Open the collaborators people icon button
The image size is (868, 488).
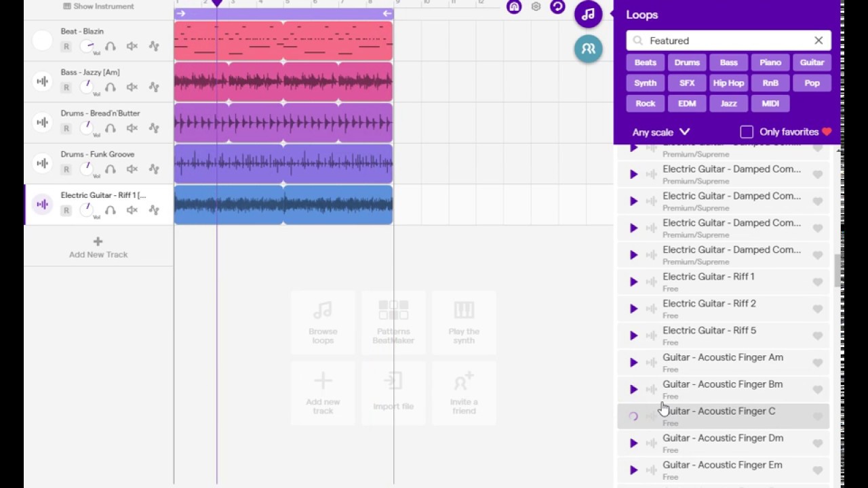pos(588,49)
